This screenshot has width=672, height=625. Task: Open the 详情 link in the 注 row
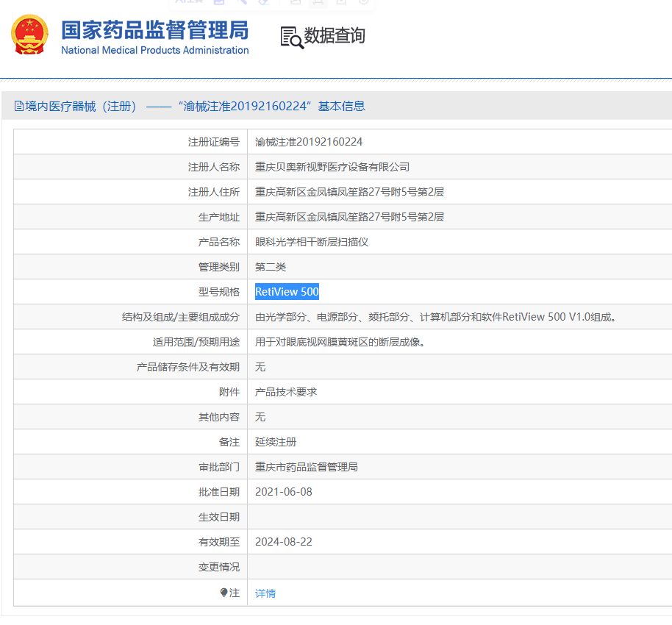[x=265, y=593]
